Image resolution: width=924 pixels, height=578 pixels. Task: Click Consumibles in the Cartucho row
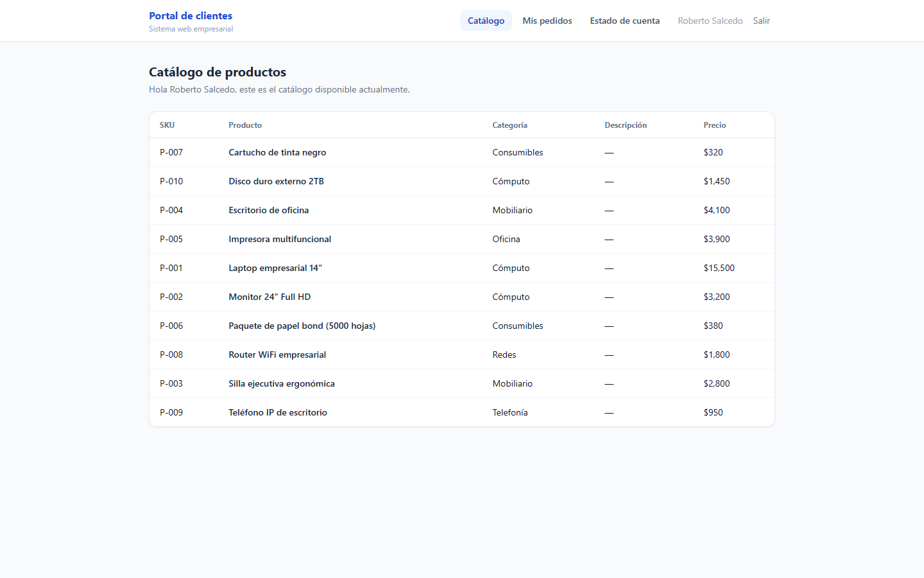pos(518,152)
